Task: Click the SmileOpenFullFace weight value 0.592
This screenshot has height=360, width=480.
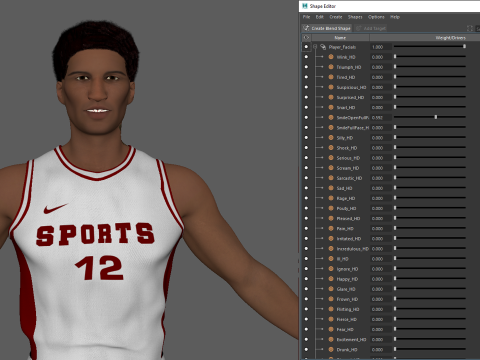Action: click(380, 118)
